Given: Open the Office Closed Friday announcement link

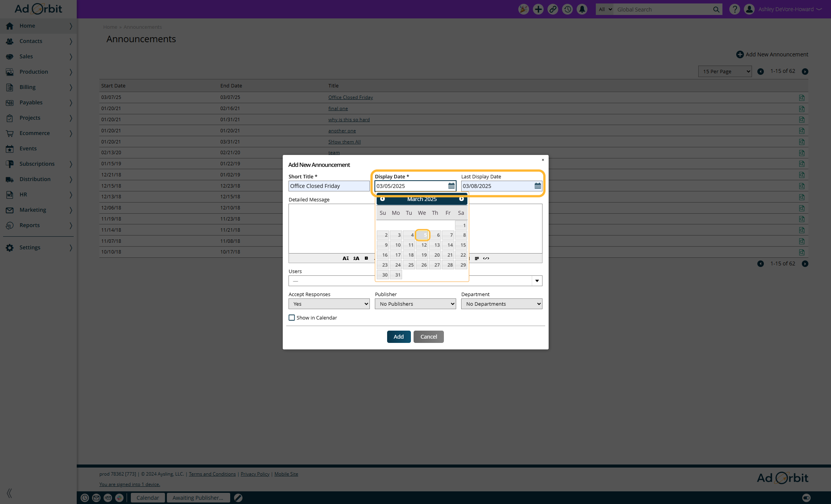Looking at the screenshot, I should click(x=350, y=97).
